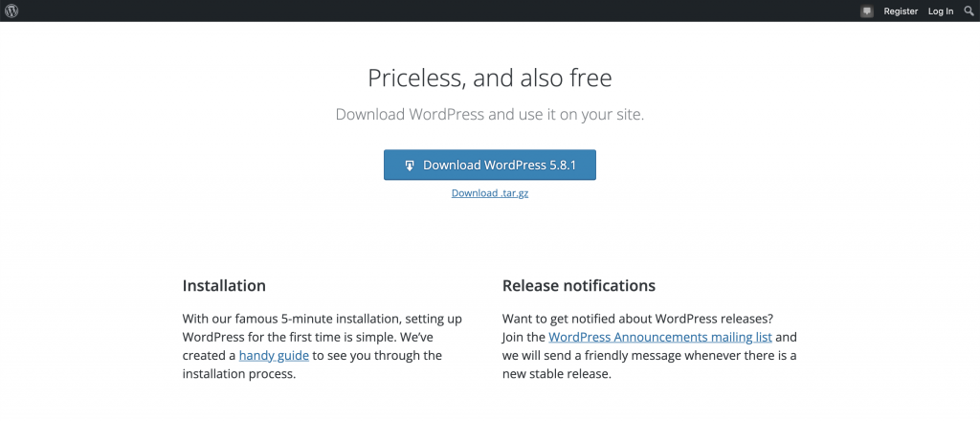980x421 pixels.
Task: Select Register in the top admin bar
Action: pos(901,11)
